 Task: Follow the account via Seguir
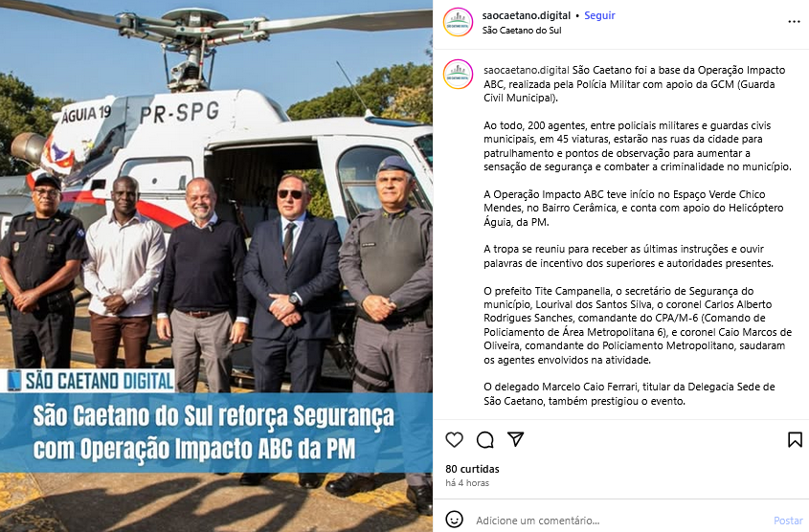tap(599, 15)
